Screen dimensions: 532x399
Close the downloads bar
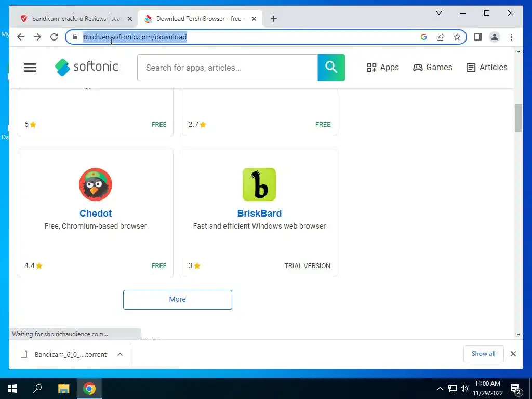pos(513,354)
